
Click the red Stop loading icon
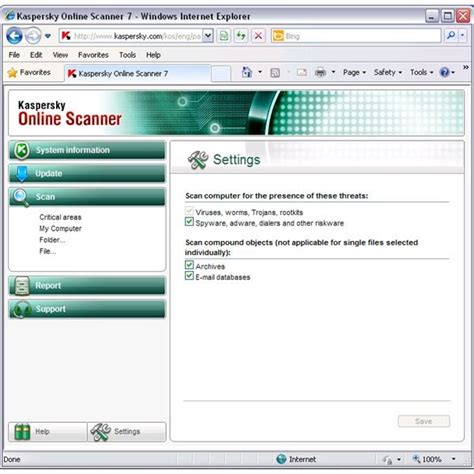click(258, 36)
